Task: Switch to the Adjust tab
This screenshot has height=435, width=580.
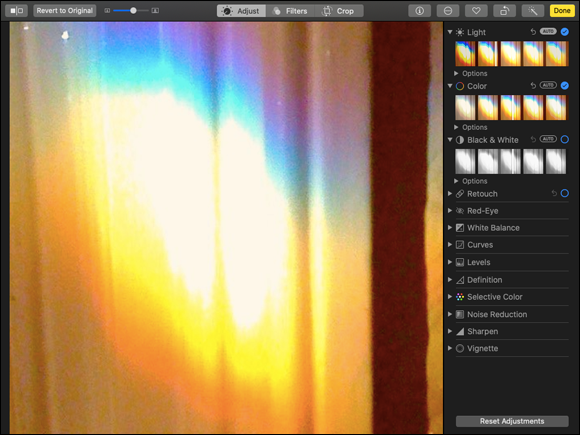Action: 241,11
